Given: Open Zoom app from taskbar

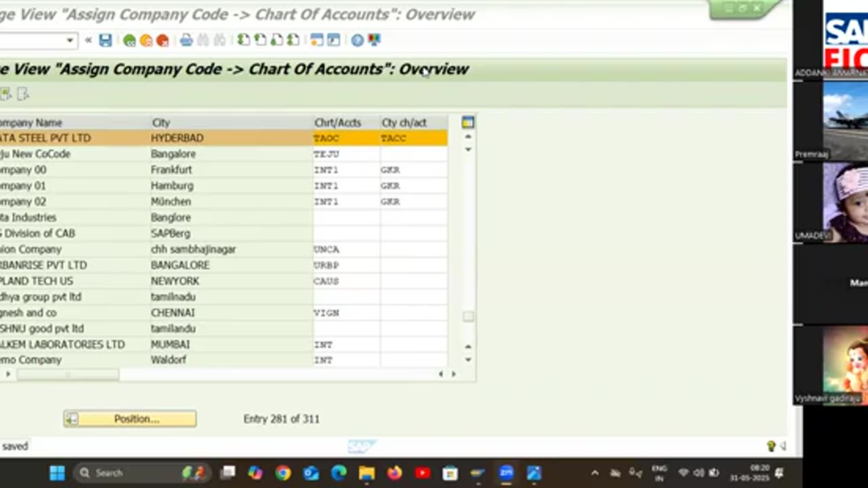Looking at the screenshot, I should pos(506,473).
